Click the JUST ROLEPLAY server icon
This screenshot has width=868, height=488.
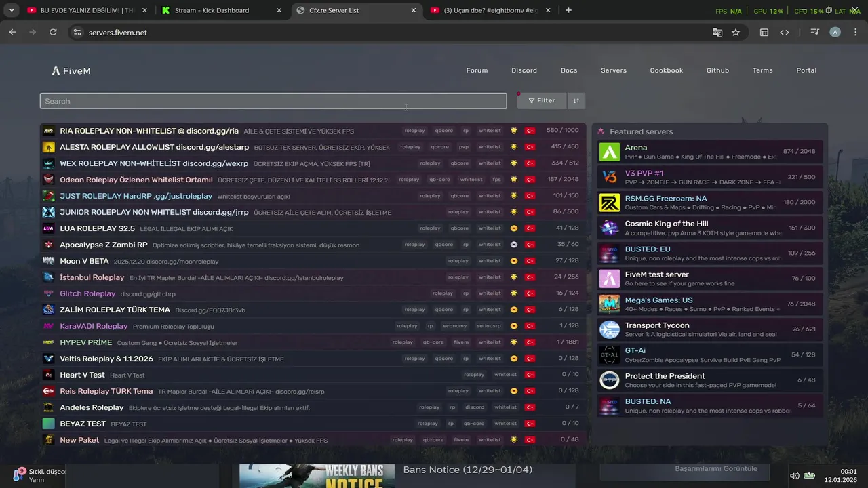click(49, 196)
